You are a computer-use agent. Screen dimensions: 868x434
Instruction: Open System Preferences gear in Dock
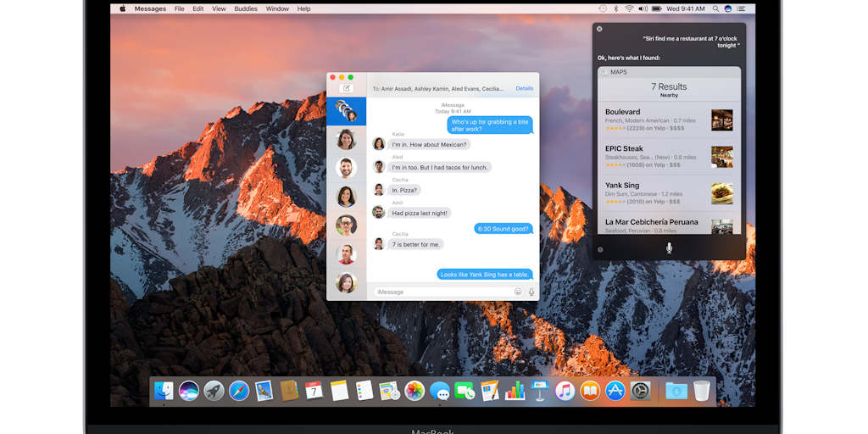(x=641, y=391)
